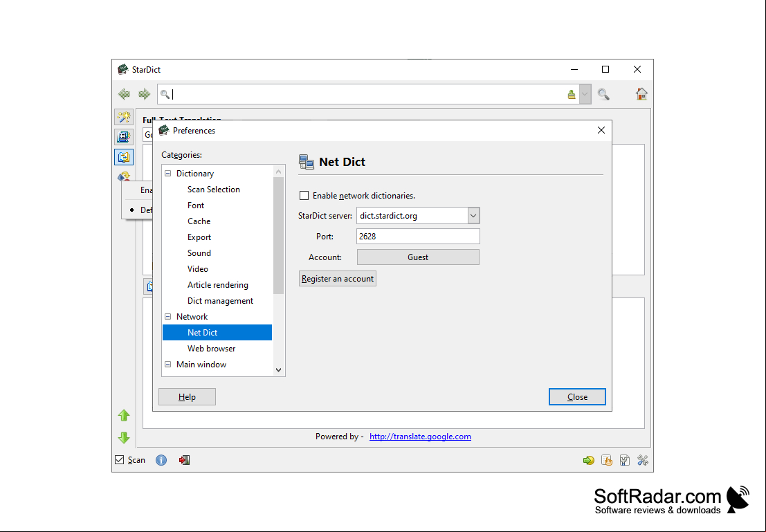
Task: Collapse the Dictionary category
Action: point(168,174)
